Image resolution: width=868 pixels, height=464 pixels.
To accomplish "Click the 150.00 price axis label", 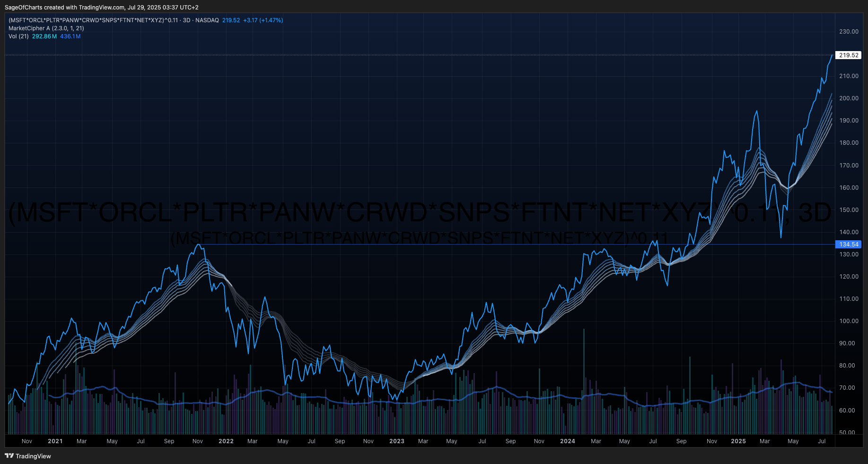I will pos(849,210).
